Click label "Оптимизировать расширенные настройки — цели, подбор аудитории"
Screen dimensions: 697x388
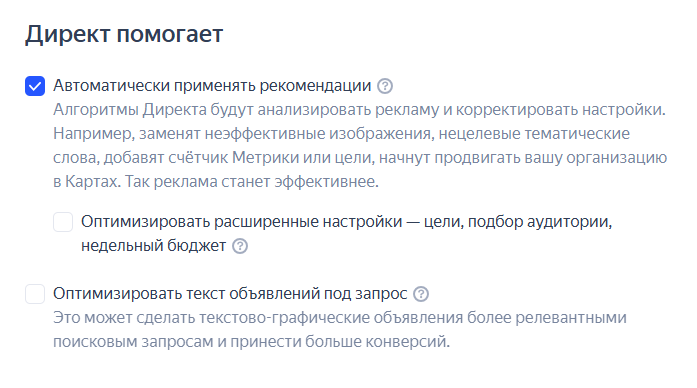coord(346,221)
